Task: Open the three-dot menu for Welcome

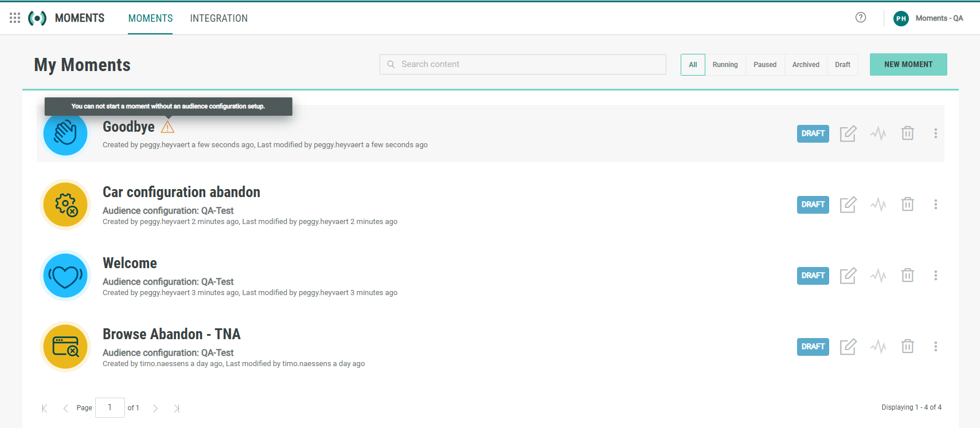Action: coord(935,276)
